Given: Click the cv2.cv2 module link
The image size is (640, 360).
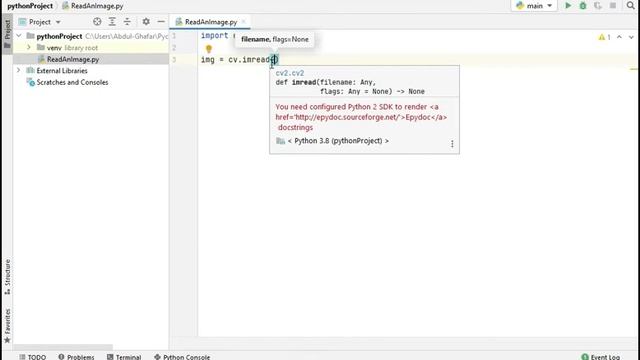Looking at the screenshot, I should [290, 73].
